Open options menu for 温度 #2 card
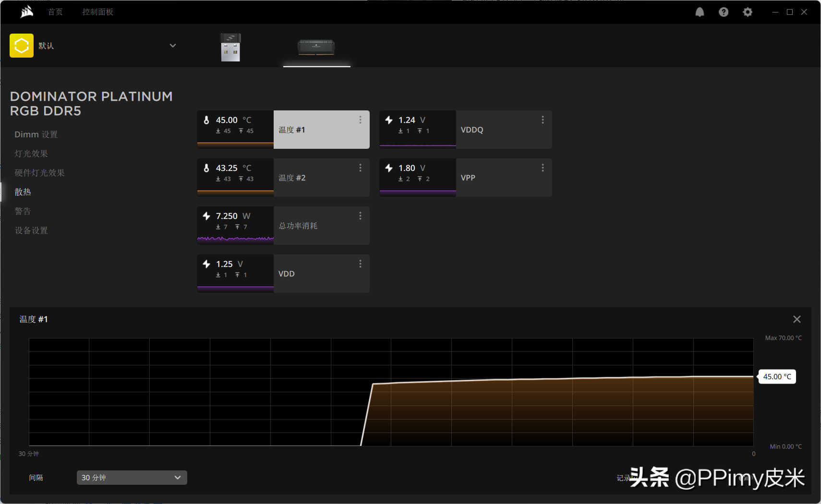821x504 pixels. point(360,168)
